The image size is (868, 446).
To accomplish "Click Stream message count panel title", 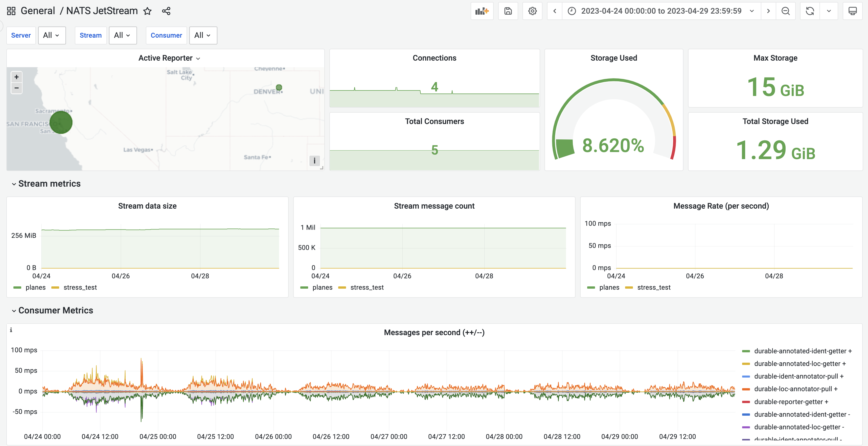I will (x=434, y=206).
